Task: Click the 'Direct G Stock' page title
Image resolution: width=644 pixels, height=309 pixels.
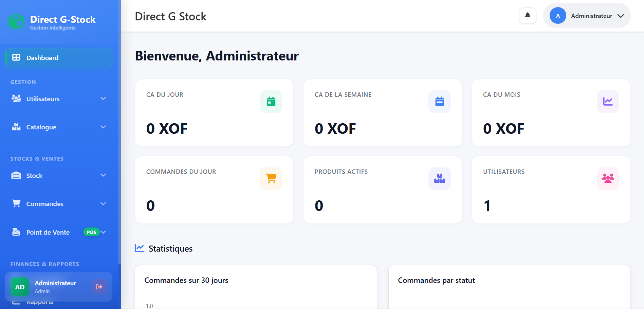Action: [170, 16]
